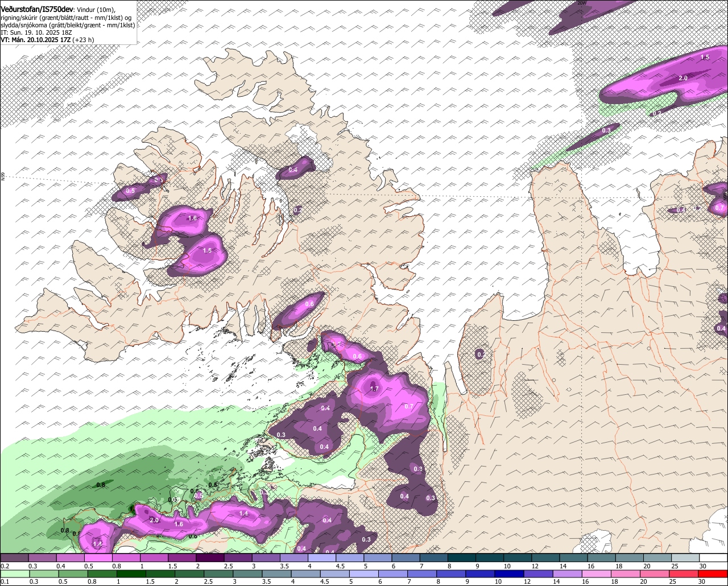Click the dark purple 2 swatch in upper scale
The width and height of the screenshot is (728, 586).
point(210,558)
